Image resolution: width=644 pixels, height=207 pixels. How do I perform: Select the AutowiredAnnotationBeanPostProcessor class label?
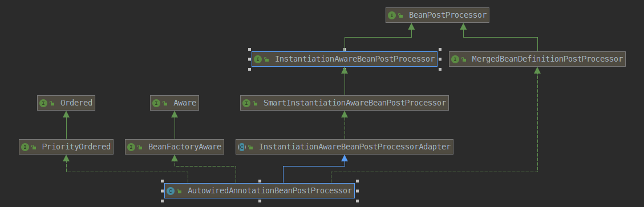coord(270,191)
